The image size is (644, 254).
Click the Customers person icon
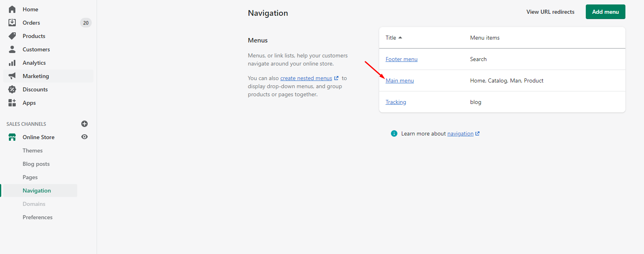click(12, 49)
